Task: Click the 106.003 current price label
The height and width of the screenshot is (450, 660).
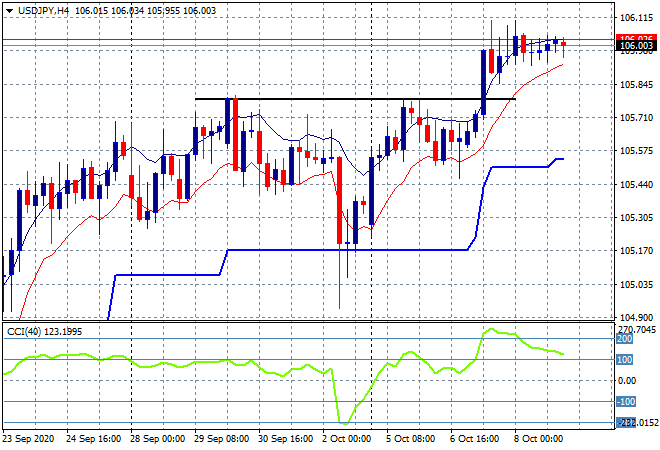Action: [x=636, y=45]
